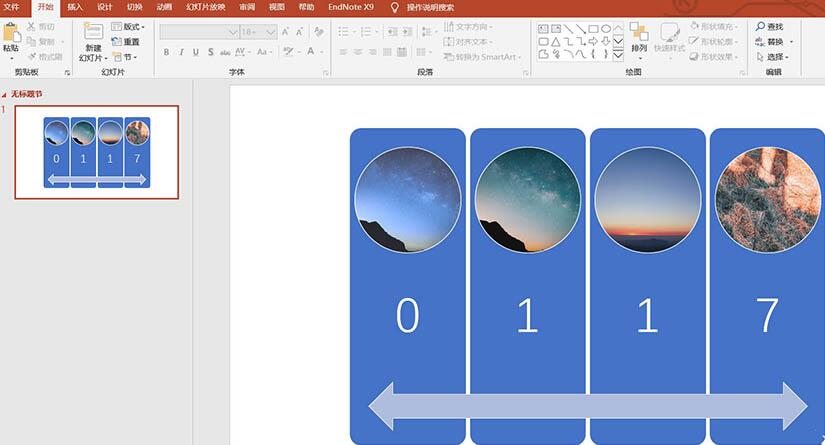Click the Increase List Level icon
Image resolution: width=825 pixels, height=445 pixels.
407,32
